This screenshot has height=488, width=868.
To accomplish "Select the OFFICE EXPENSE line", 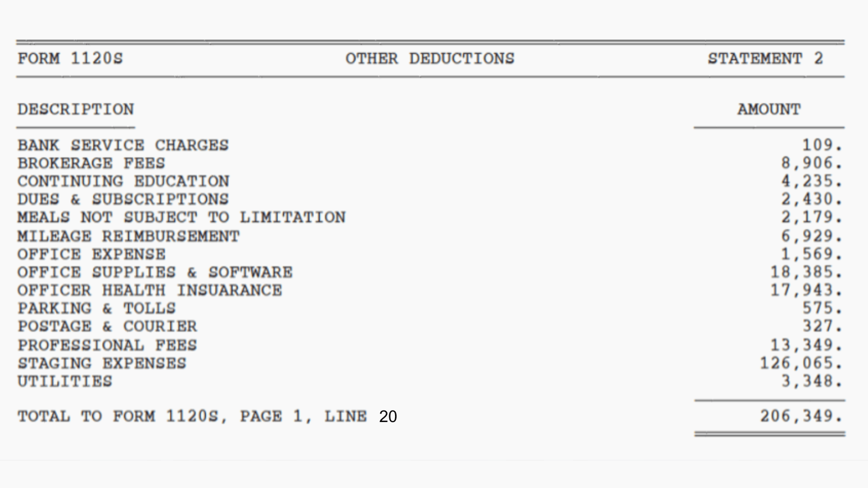I will (x=430, y=254).
